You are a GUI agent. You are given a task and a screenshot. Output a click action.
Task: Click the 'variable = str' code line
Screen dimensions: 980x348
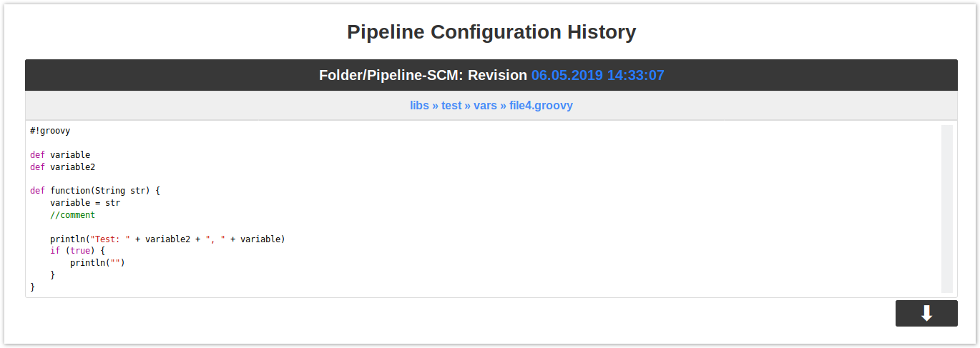pos(85,203)
